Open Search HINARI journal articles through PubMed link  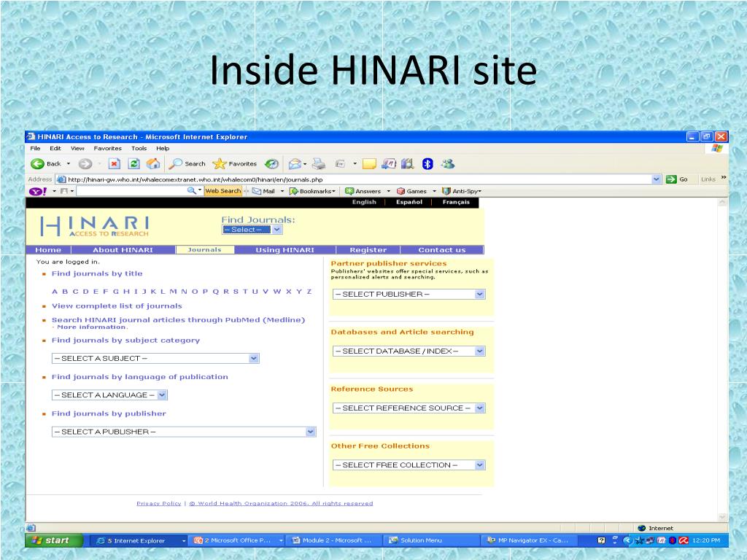pos(178,320)
